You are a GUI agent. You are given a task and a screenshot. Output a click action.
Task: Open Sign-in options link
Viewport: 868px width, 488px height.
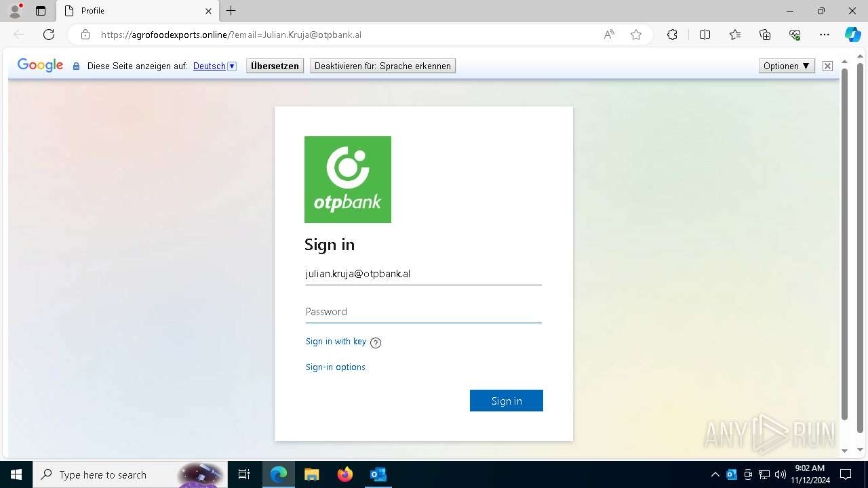335,367
